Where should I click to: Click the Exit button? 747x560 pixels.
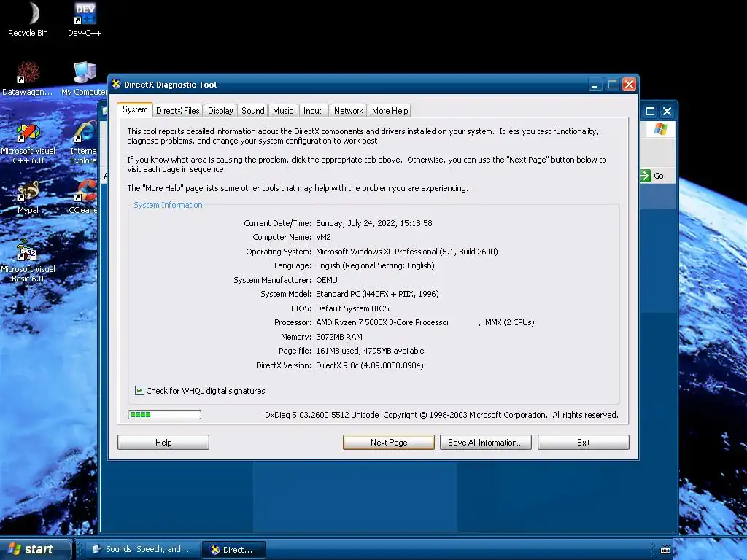click(584, 443)
